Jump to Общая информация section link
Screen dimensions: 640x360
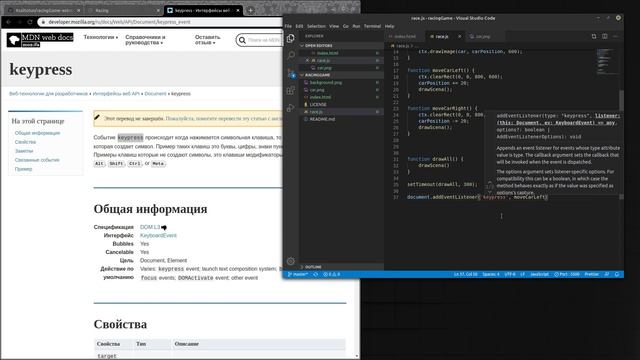pyautogui.click(x=37, y=133)
